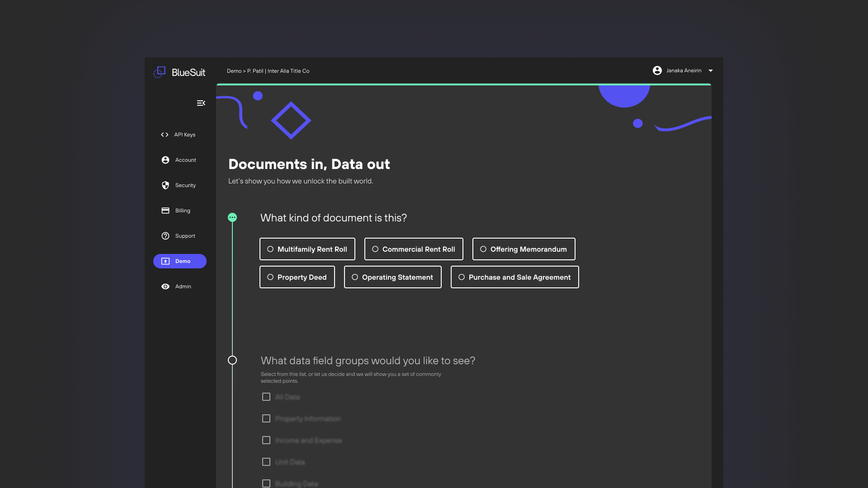The width and height of the screenshot is (868, 488).
Task: Check the Property Information checkbox
Action: pos(266,418)
